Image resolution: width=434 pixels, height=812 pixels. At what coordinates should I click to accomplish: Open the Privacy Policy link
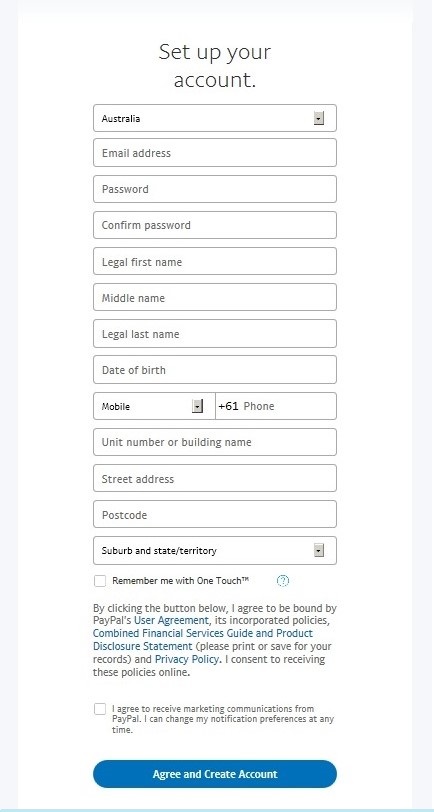[x=188, y=659]
